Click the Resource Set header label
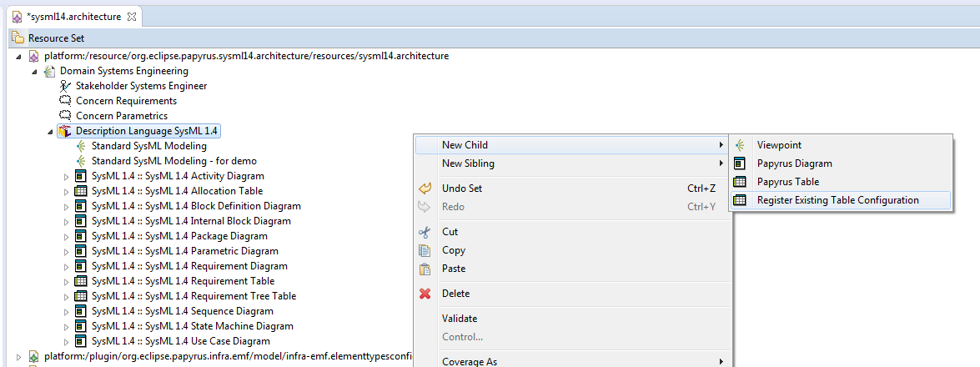Screen dimensions: 980x367 (56, 38)
